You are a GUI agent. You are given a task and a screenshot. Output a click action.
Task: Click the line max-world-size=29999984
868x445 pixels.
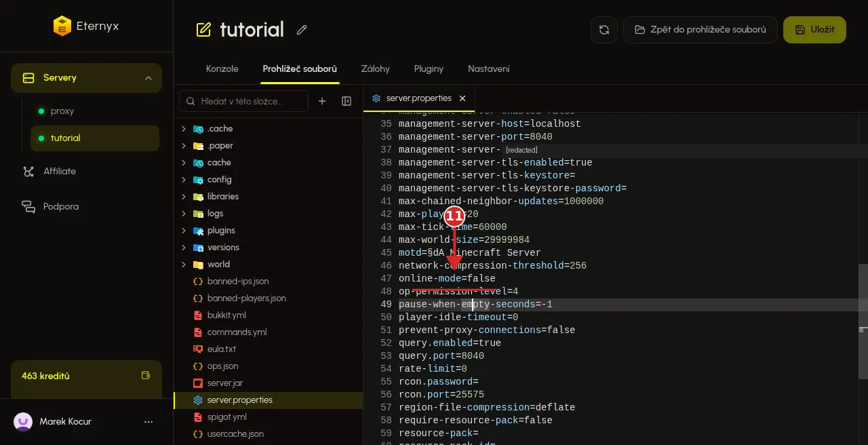pyautogui.click(x=464, y=240)
